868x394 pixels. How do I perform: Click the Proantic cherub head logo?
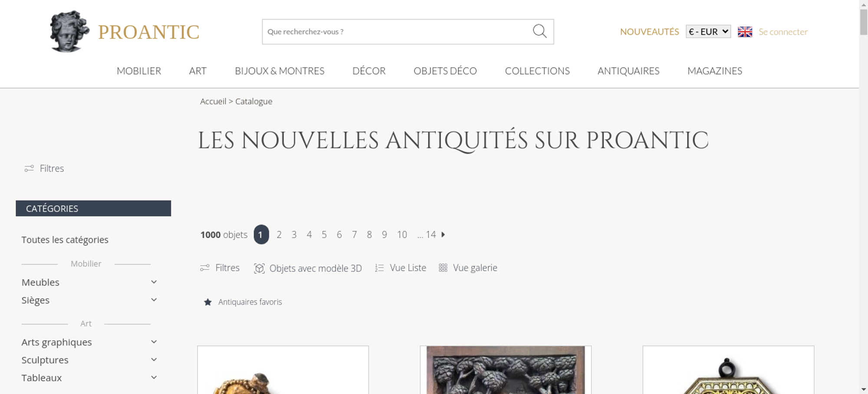tap(69, 31)
